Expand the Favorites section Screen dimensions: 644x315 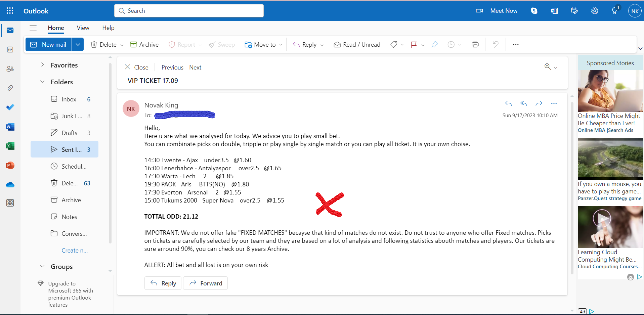click(x=42, y=65)
